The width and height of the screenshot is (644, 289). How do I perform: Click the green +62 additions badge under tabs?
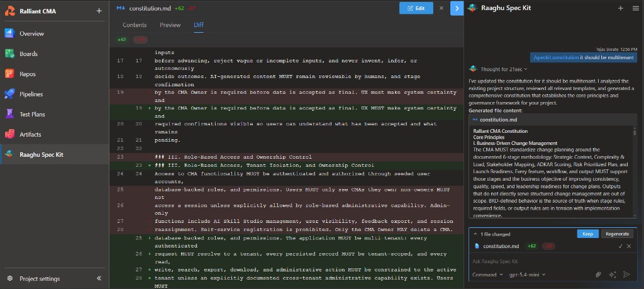click(122, 40)
